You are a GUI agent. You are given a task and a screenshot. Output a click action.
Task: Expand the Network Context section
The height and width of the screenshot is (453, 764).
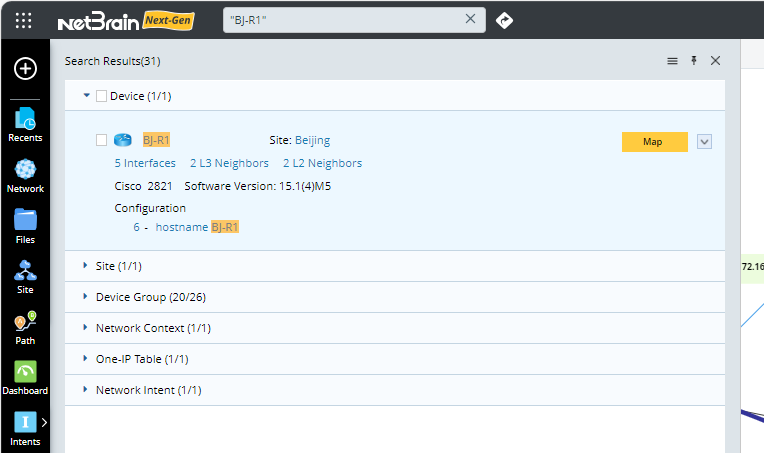click(85, 328)
